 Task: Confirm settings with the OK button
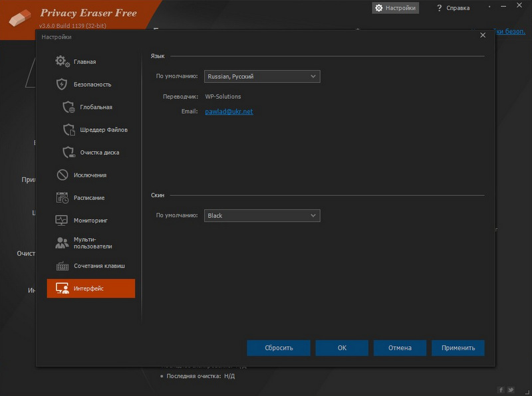pos(342,348)
